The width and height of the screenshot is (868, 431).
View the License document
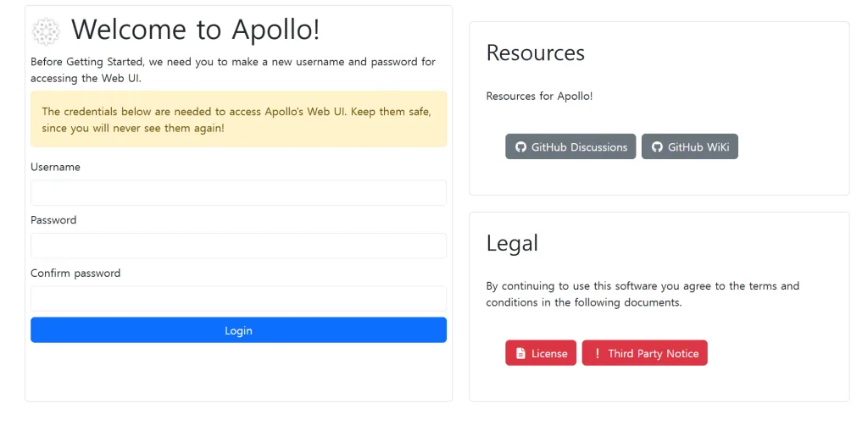click(541, 354)
